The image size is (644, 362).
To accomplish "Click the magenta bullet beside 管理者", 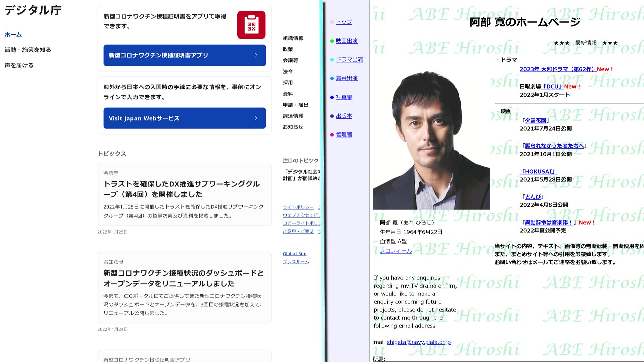I will 332,135.
